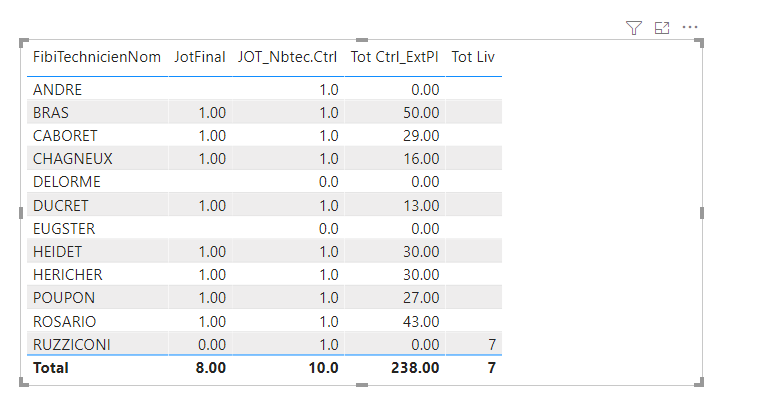Select the HEIDET row name
The width and height of the screenshot is (758, 409).
[58, 252]
